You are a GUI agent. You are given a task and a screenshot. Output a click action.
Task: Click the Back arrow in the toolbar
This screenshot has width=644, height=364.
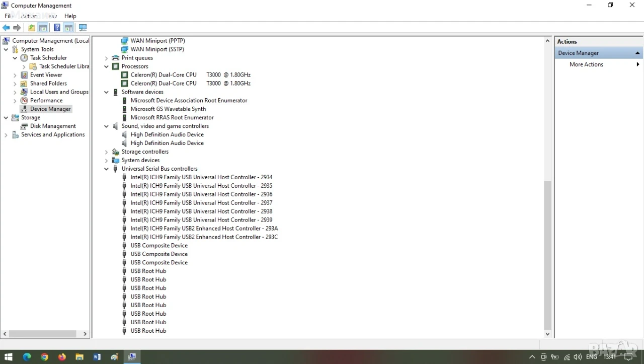coord(6,28)
